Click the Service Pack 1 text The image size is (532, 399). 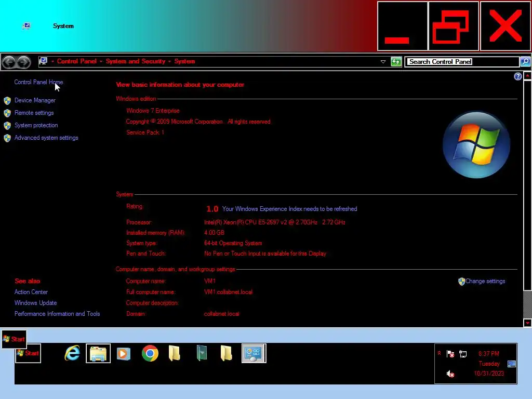click(x=145, y=132)
